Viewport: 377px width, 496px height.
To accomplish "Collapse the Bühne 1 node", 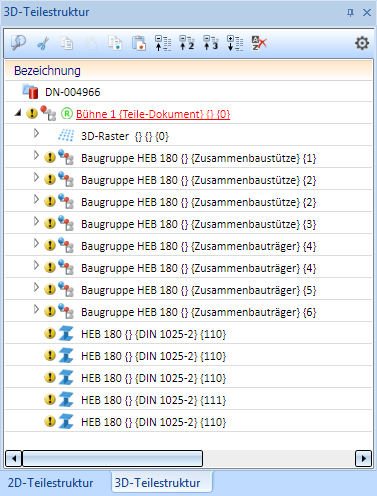I will coord(18,113).
